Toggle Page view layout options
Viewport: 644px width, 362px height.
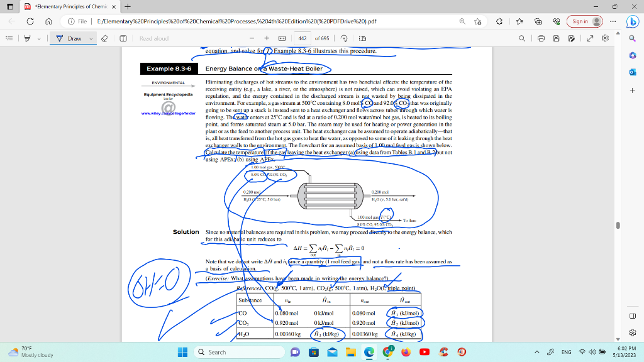(x=363, y=38)
